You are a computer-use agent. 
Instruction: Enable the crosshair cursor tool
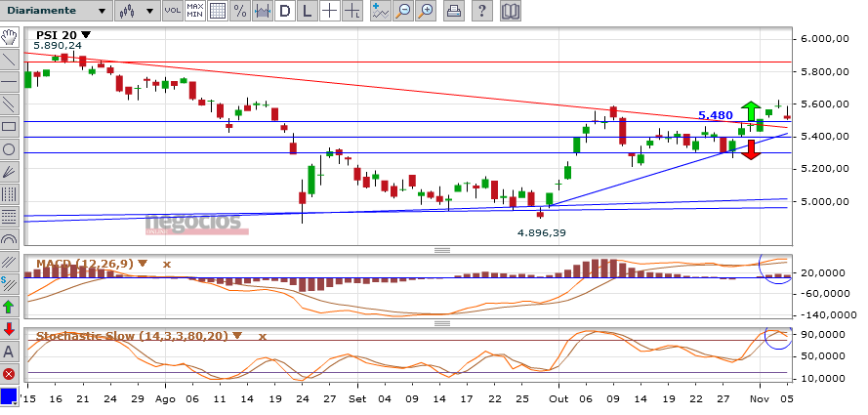tap(330, 11)
